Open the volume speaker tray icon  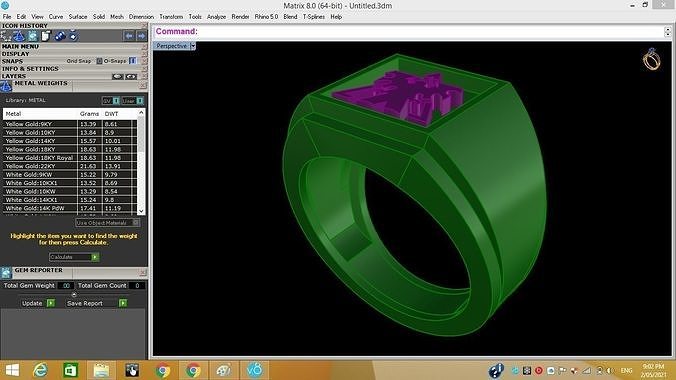click(610, 371)
